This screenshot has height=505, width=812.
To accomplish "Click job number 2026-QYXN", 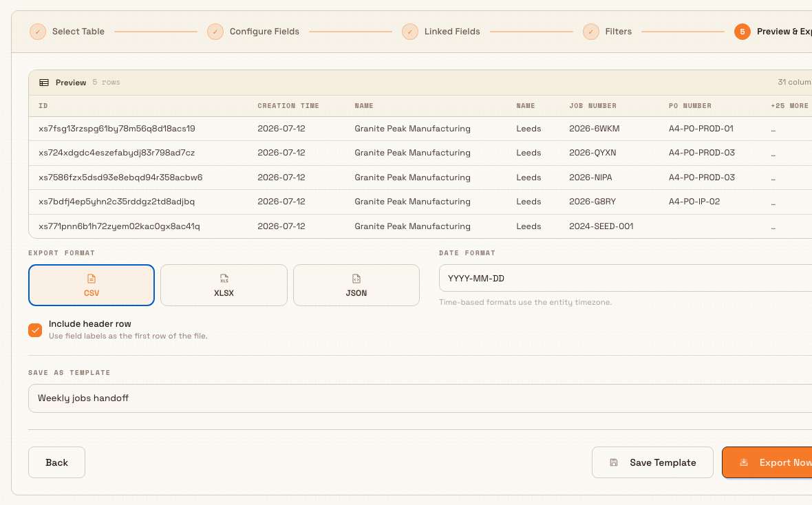I will tap(592, 153).
